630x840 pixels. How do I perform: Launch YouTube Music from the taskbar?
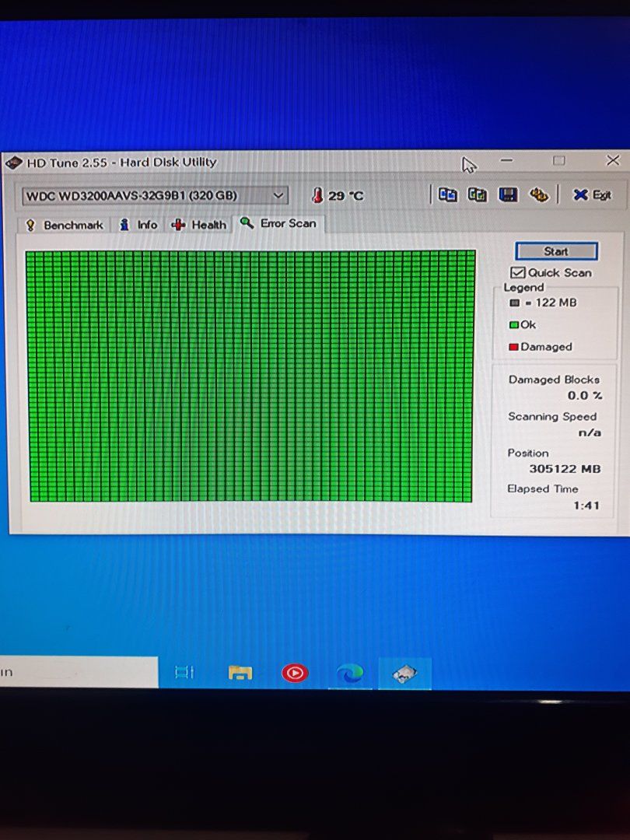click(x=295, y=673)
